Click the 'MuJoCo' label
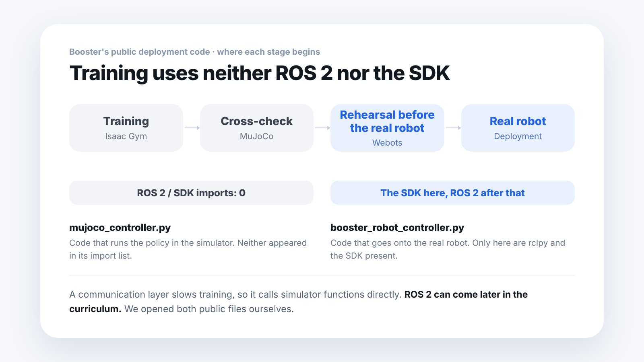This screenshot has width=644, height=362. (x=257, y=136)
